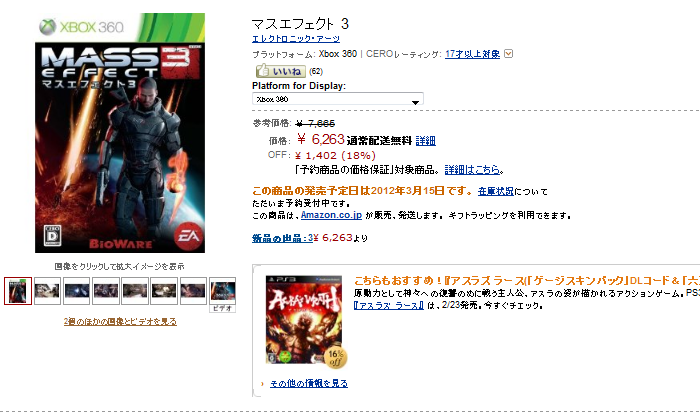The height and width of the screenshot is (418, 700).
Task: Open the 詳細はこちら price guarantee link
Action: pos(472,170)
